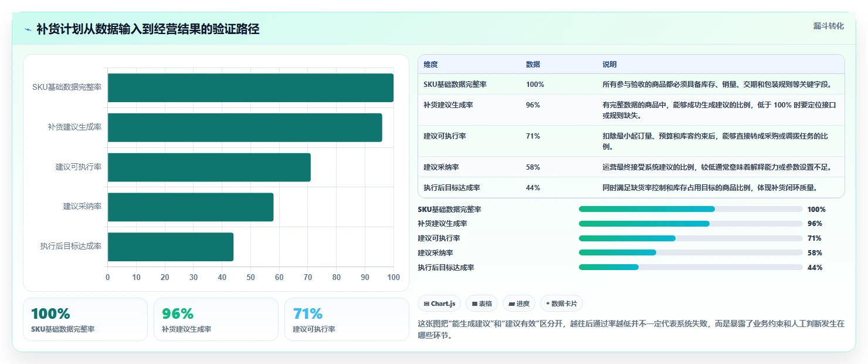Click the Chart.js chip label
The height and width of the screenshot is (364, 868).
click(x=443, y=304)
